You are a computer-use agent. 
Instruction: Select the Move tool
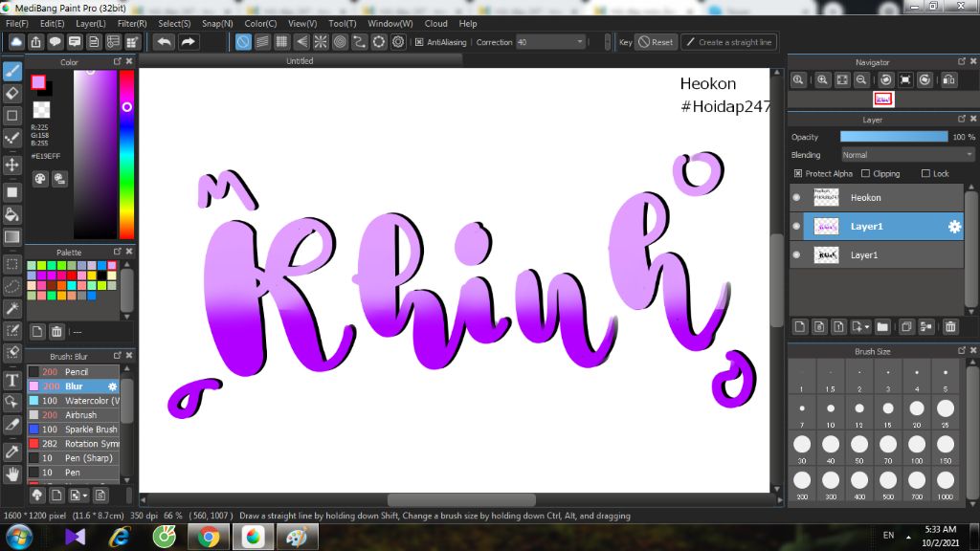pos(11,165)
